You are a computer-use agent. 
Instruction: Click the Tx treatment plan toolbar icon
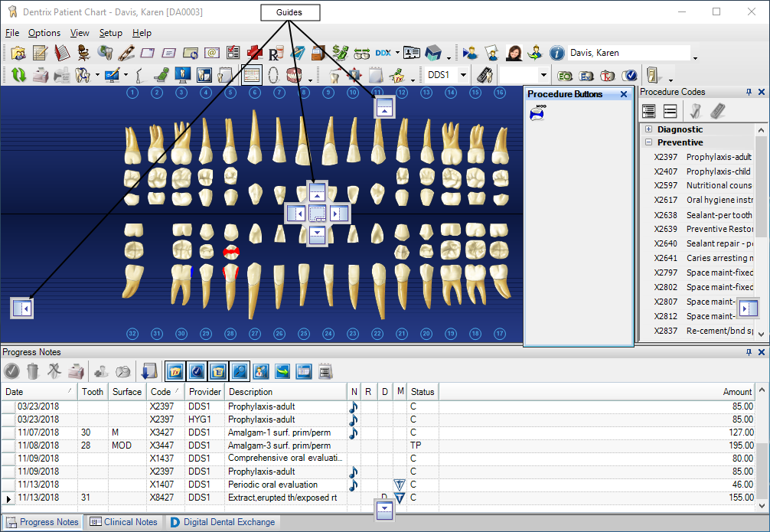pos(608,75)
